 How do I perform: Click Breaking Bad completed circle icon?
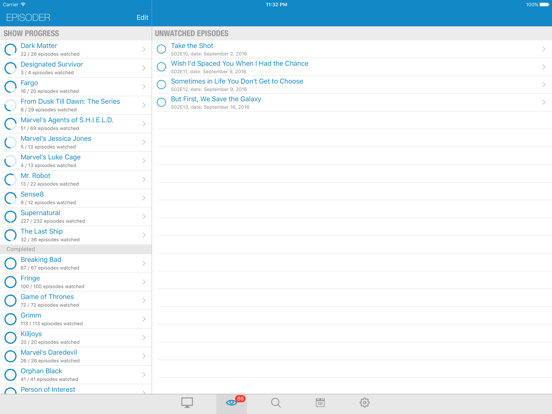coord(10,263)
